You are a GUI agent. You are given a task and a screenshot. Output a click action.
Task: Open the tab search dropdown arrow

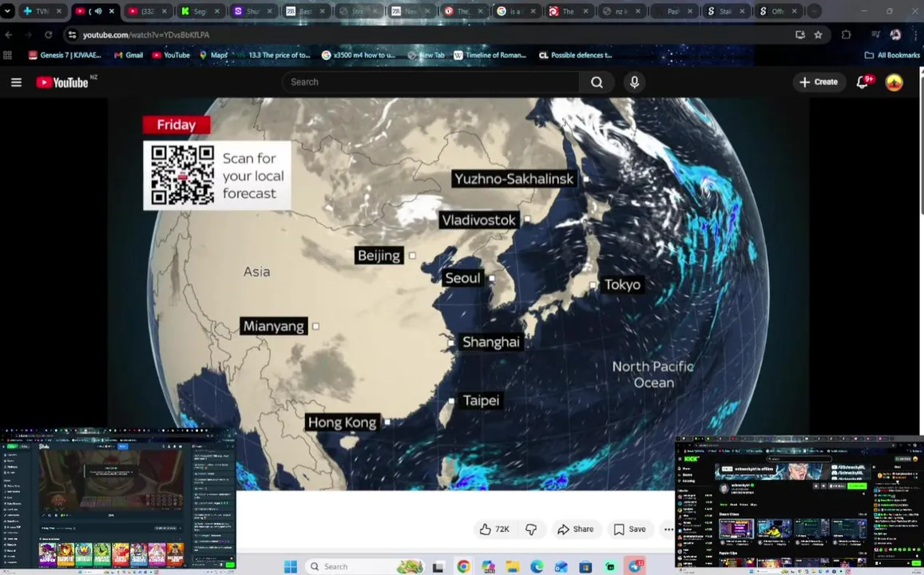tap(8, 11)
